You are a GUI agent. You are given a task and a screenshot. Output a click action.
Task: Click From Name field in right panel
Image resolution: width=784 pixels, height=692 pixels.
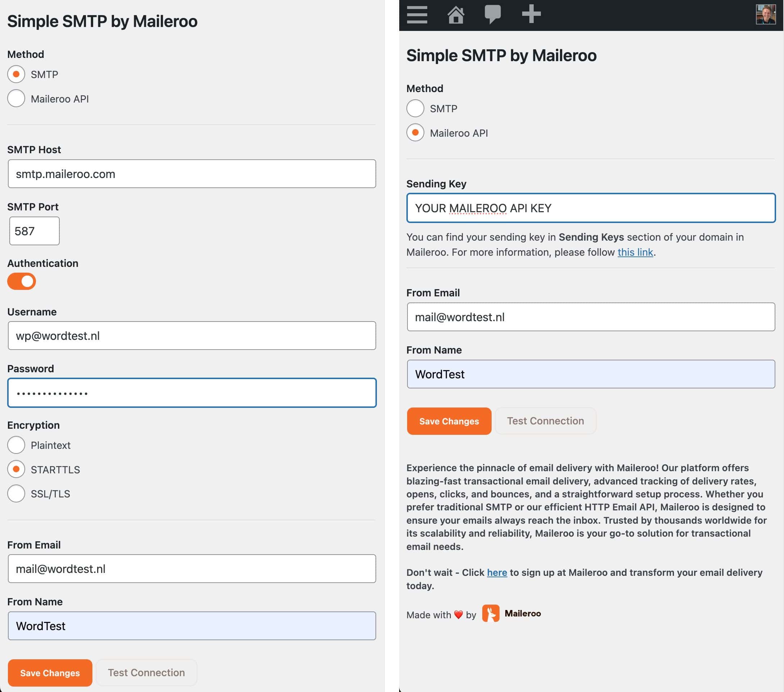[591, 374]
